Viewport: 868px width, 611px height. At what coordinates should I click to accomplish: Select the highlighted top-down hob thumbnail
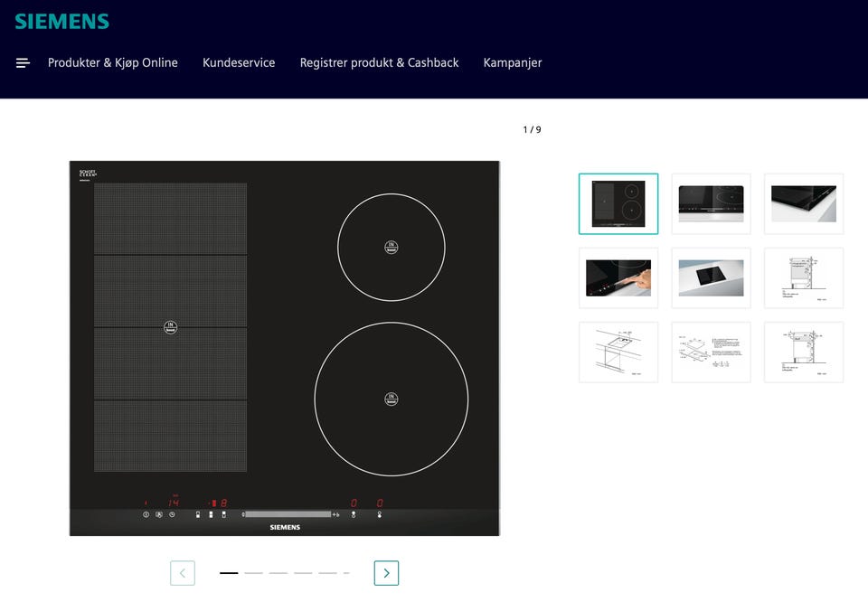618,203
